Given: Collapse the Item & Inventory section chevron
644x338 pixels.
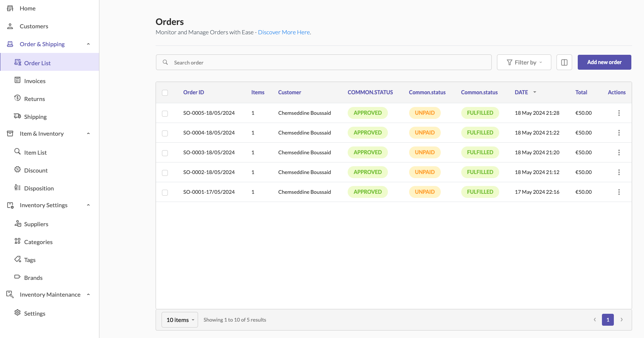Looking at the screenshot, I should [88, 133].
